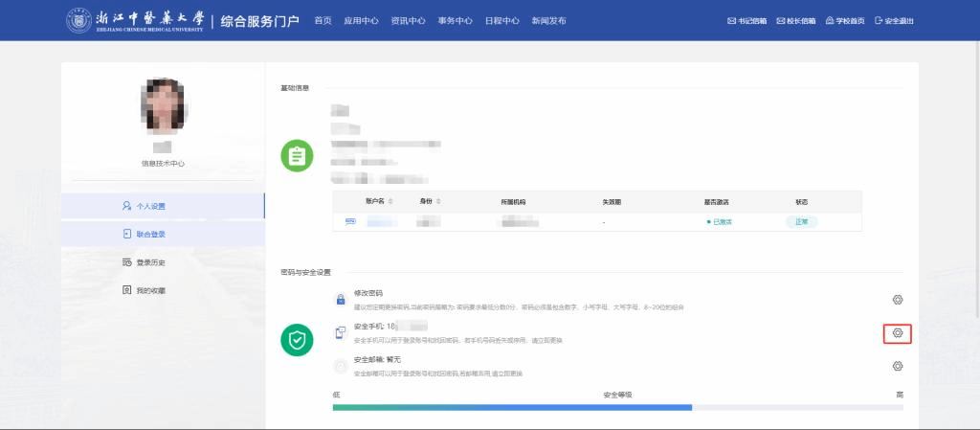The image size is (980, 430).
Task: Click the phone icon beside 安全手机
Action: [x=340, y=332]
